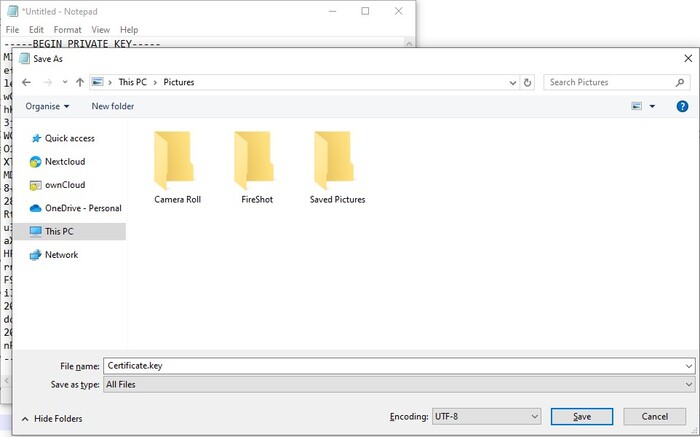Open view options dropdown arrow
Viewport: 700px width, 437px height.
652,106
